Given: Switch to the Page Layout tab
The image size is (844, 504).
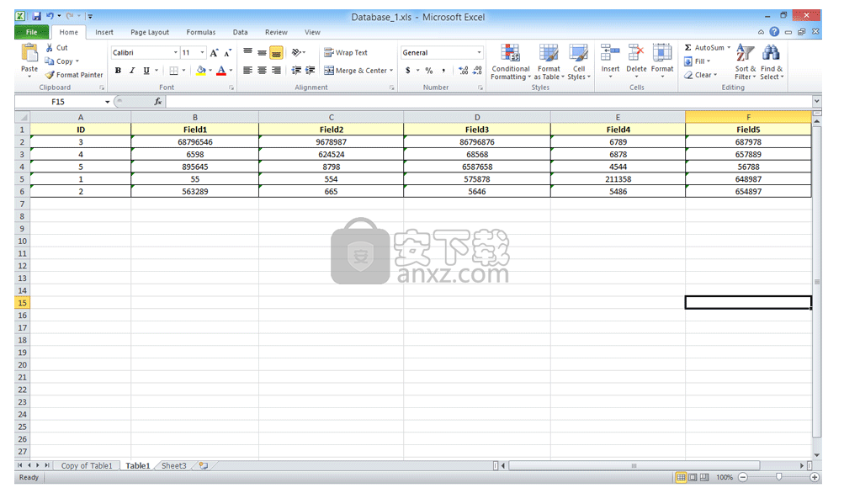Looking at the screenshot, I should 150,32.
